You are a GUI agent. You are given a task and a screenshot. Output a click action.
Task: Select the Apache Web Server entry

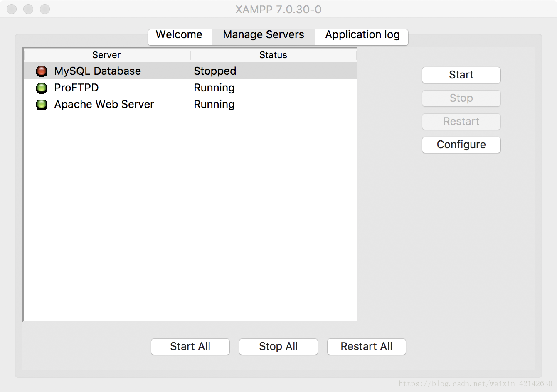(x=104, y=104)
